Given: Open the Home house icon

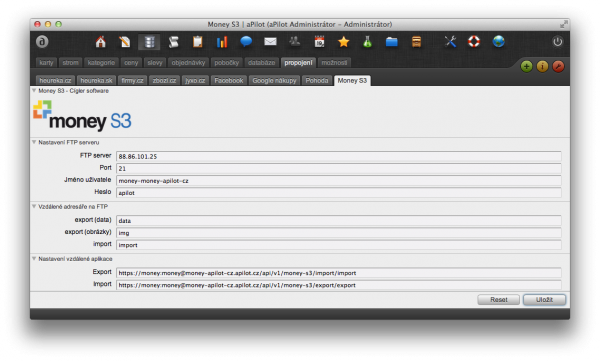Looking at the screenshot, I should [x=101, y=41].
